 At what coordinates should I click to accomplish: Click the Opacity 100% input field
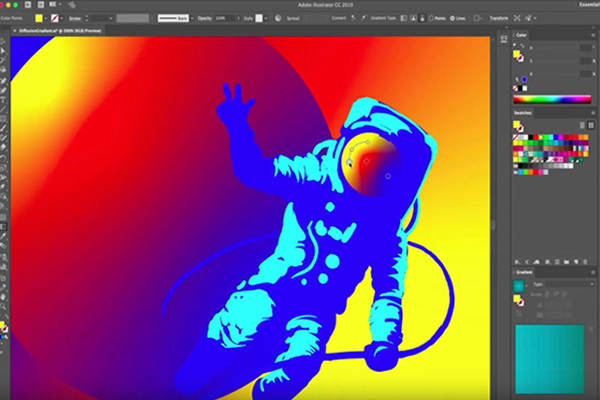tap(225, 18)
